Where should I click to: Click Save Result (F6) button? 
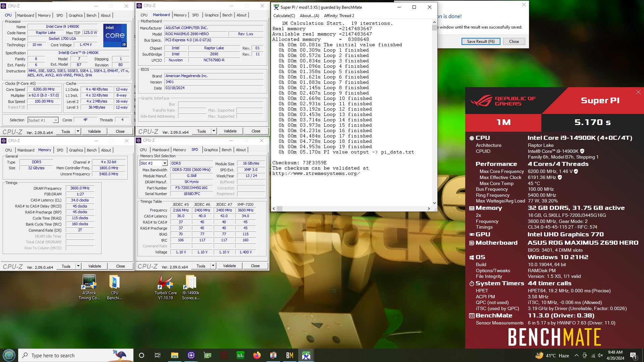481,42
